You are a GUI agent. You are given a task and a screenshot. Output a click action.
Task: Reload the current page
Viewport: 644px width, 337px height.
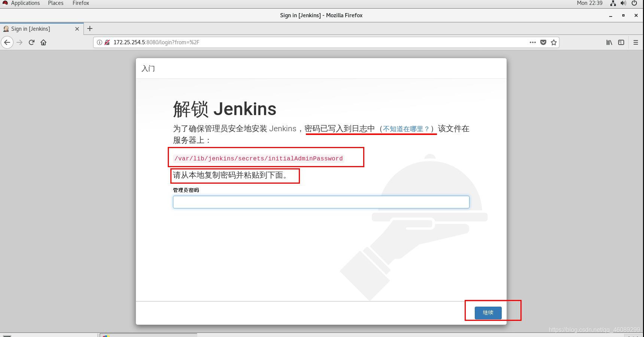pyautogui.click(x=31, y=42)
